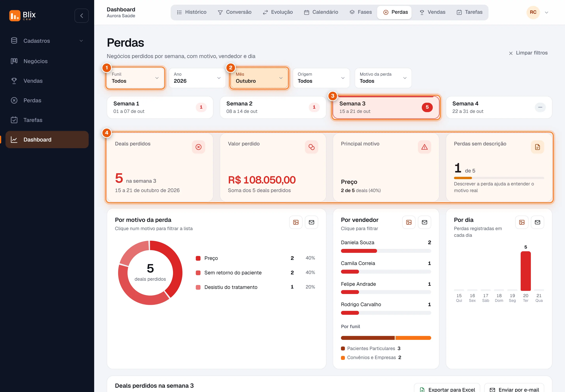Image resolution: width=565 pixels, height=392 pixels.
Task: Click Pacientes Particulares funnel legend
Action: click(x=371, y=348)
